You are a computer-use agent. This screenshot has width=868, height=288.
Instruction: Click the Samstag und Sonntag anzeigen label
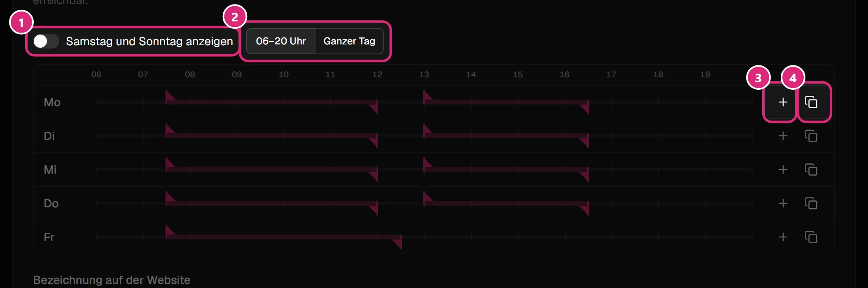point(149,41)
